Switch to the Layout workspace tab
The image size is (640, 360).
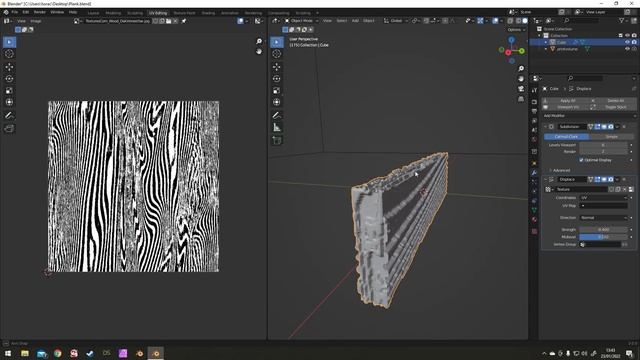(x=93, y=13)
